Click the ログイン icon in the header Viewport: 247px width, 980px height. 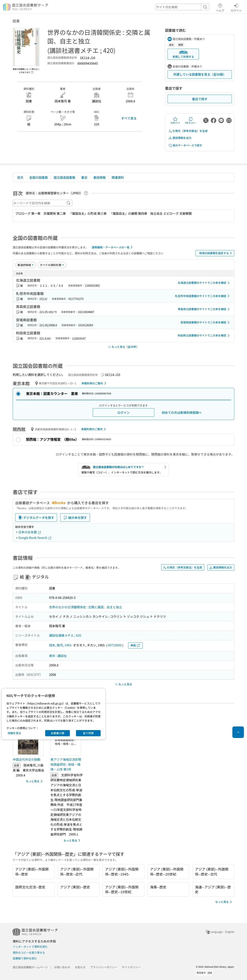(x=236, y=7)
